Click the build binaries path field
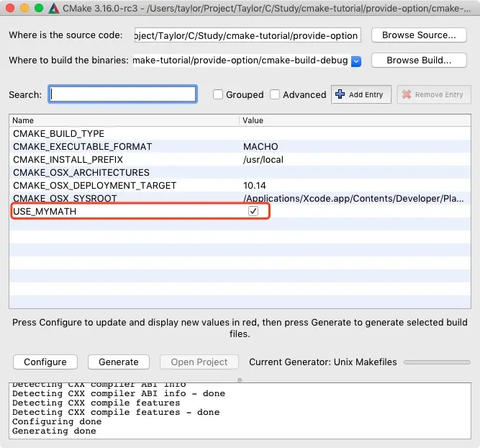This screenshot has width=480, height=448. click(242, 61)
